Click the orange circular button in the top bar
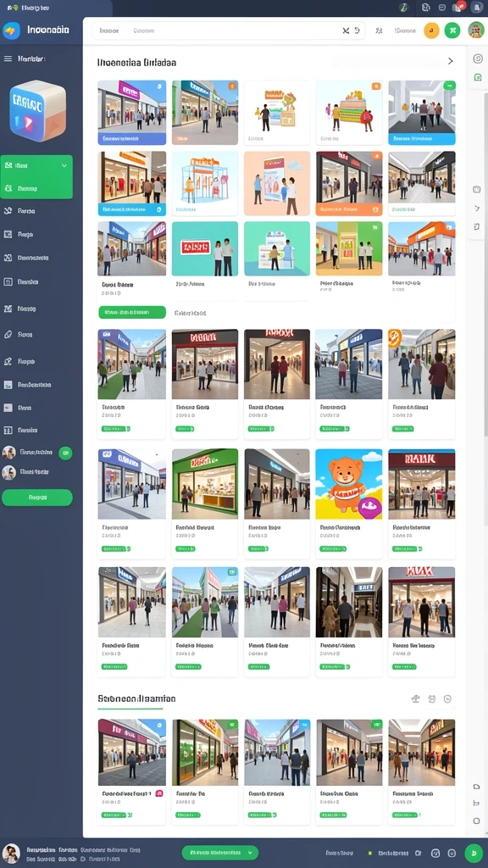This screenshot has width=488, height=868. pos(431,31)
